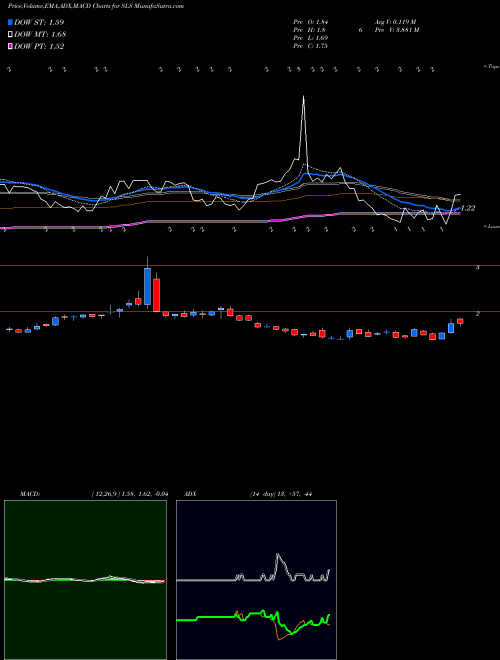Select the 'DOW ST: 1.59' legend label
Screen dimensions: 500x660
(x=39, y=22)
